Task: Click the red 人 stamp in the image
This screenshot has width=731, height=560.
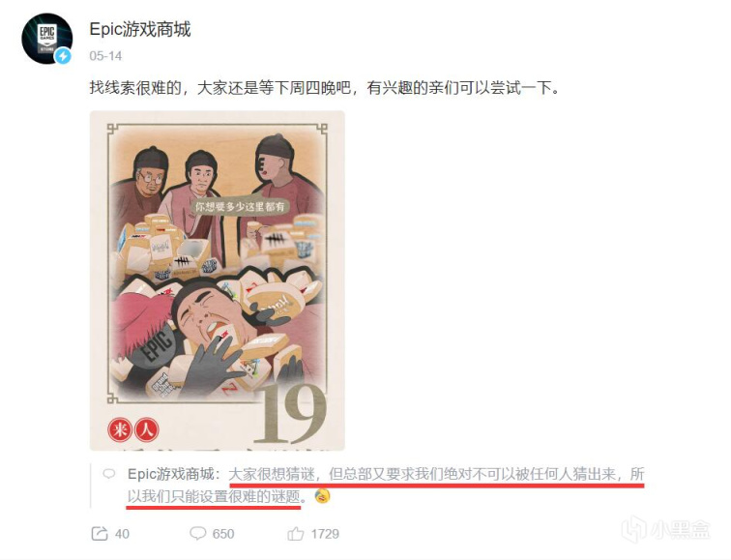Action: (147, 429)
